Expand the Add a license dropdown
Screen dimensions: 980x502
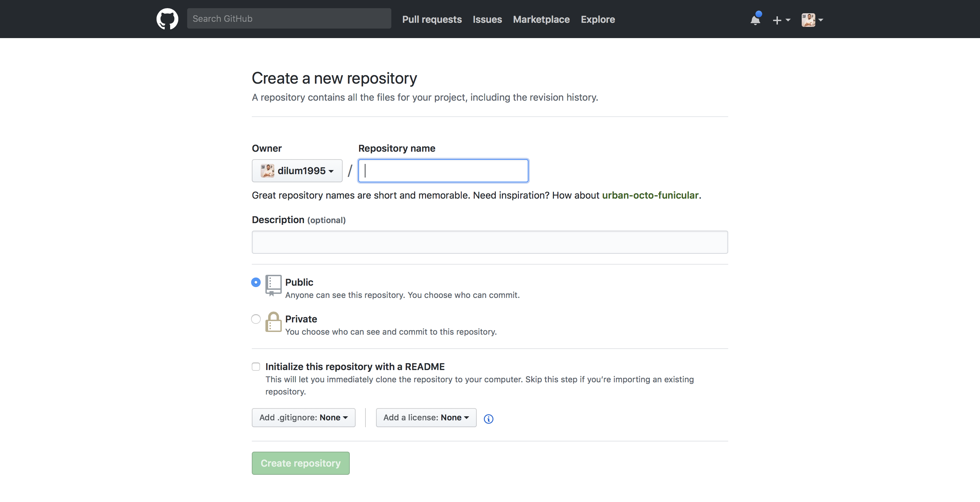tap(426, 418)
